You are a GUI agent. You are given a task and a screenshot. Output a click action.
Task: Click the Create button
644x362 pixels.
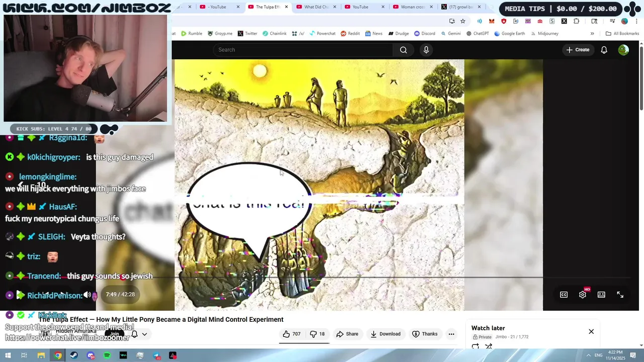578,50
